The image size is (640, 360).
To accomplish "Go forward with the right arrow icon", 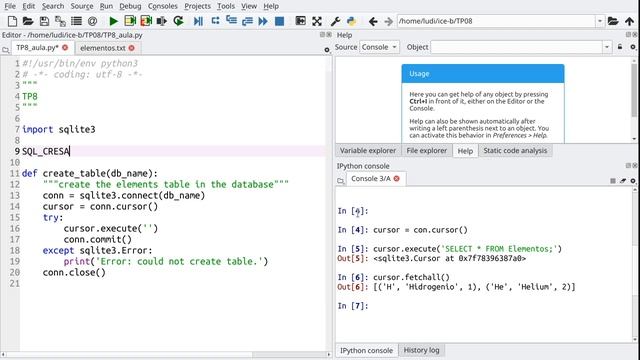I will (x=388, y=21).
